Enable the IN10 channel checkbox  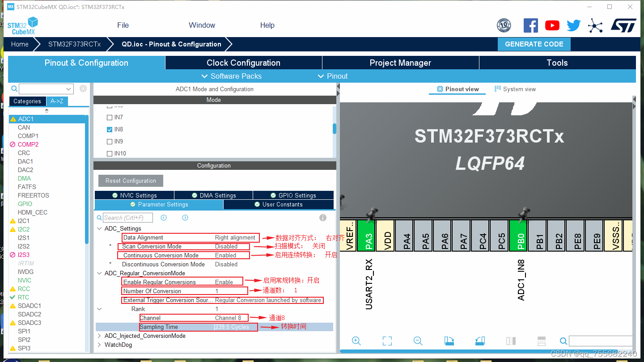(x=110, y=154)
